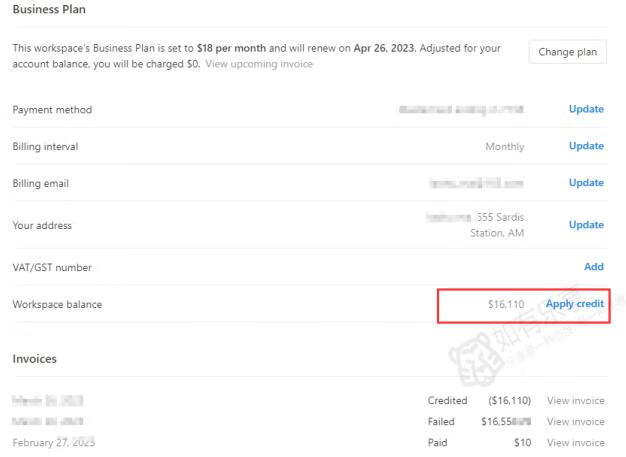Apply credit to workspace balance
626x457 pixels.
point(574,304)
